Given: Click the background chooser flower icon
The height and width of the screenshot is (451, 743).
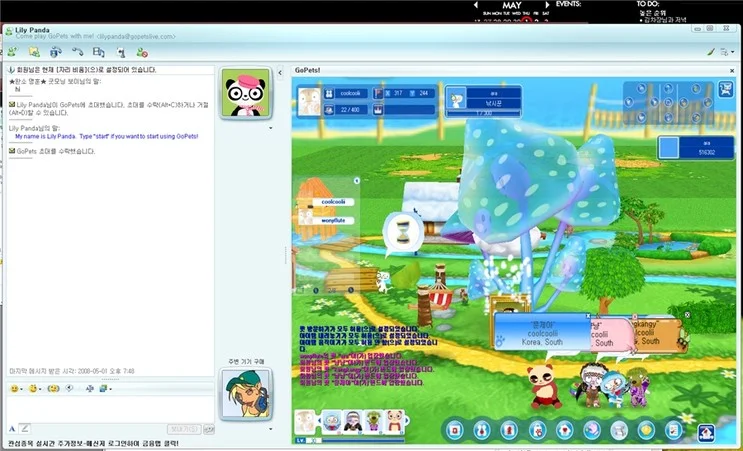Looking at the screenshot, I should pyautogui.click(x=90, y=388).
